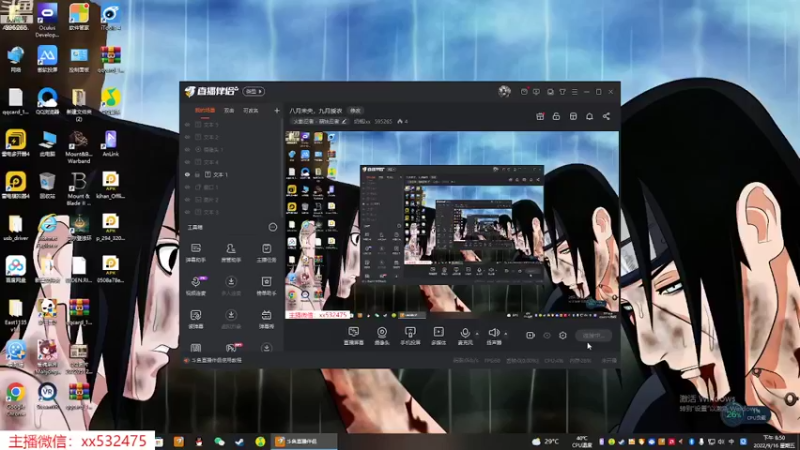This screenshot has width=800, height=450.
Task: Start recording with camcorder icon
Action: [530, 335]
